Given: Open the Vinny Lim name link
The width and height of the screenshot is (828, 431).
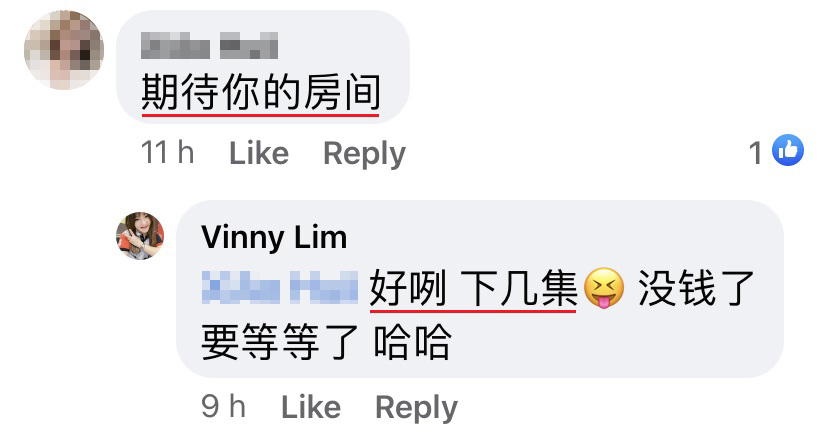Looking at the screenshot, I should 274,237.
